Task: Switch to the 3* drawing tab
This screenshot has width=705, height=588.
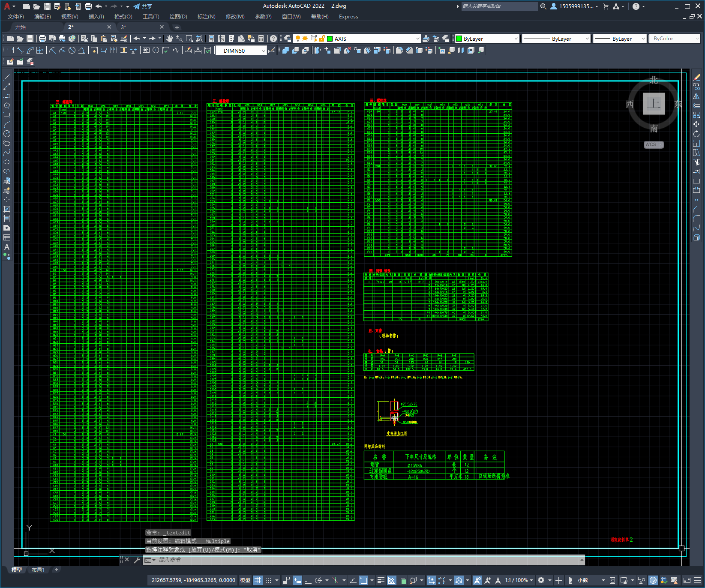Action: point(141,27)
